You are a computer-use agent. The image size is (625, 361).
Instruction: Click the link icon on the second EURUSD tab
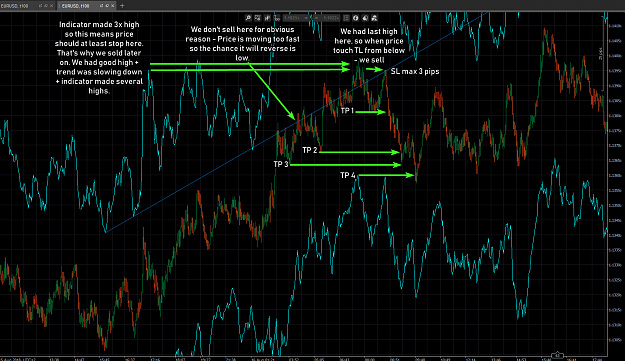[x=107, y=6]
